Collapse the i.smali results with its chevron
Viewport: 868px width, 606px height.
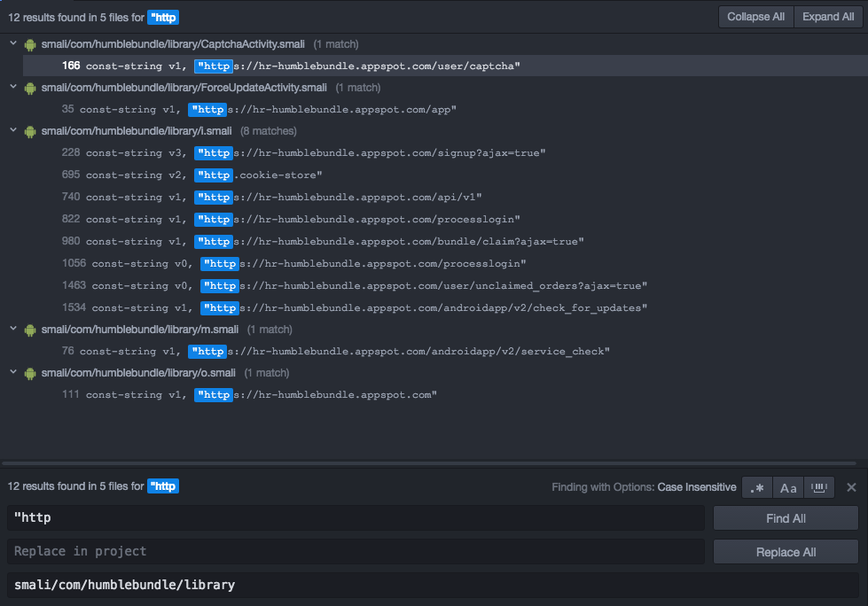pyautogui.click(x=12, y=130)
